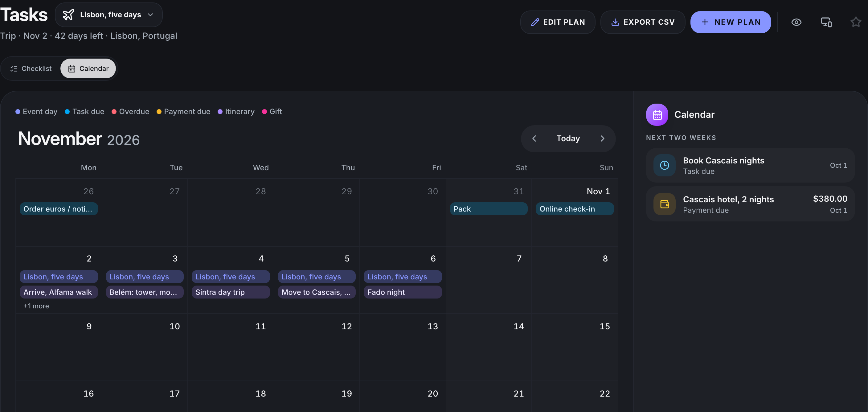Click the Checklist tab list icon
Viewport: 868px width, 412px height.
point(14,69)
